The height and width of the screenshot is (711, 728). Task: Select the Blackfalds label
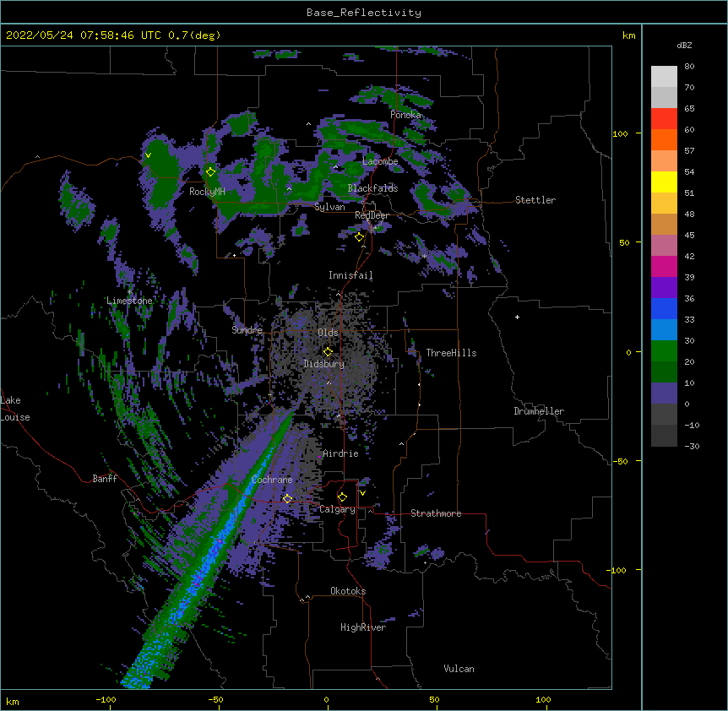[x=372, y=188]
